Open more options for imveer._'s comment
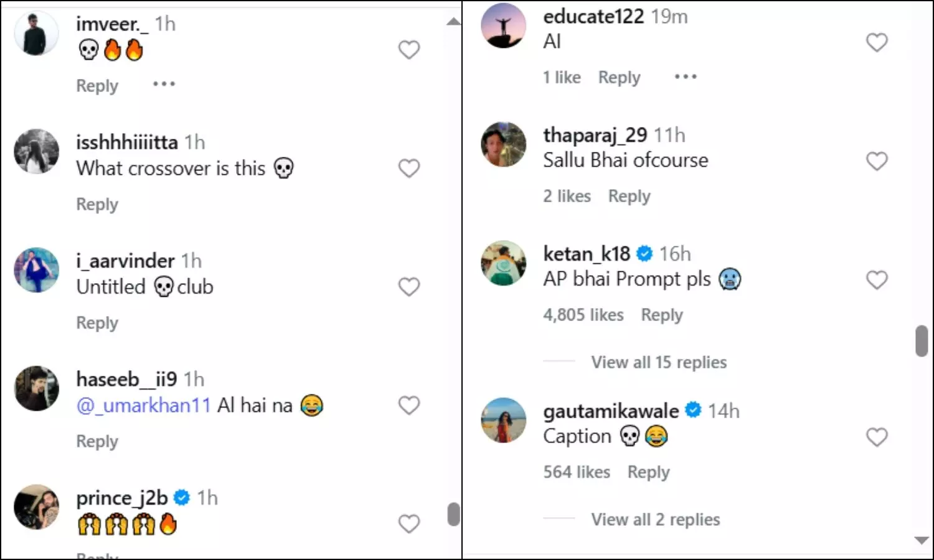Screen dimensions: 934x560 164,84
